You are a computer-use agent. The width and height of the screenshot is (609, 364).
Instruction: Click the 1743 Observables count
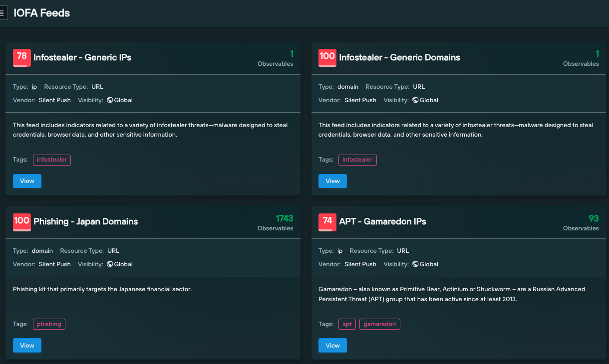pos(284,219)
